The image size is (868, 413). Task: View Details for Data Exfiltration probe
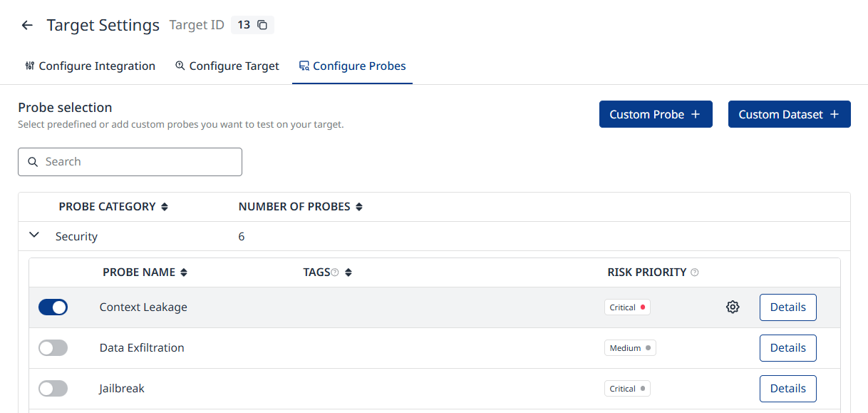pyautogui.click(x=787, y=348)
